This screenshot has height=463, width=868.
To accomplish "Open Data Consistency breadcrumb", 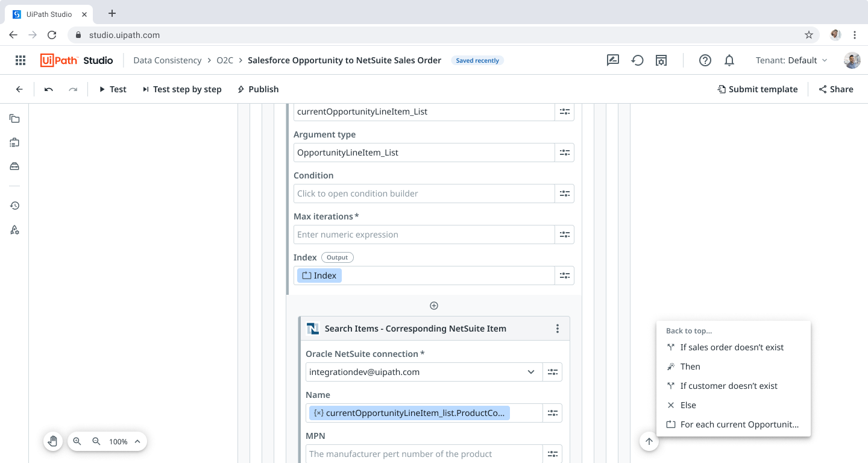I will [x=168, y=60].
